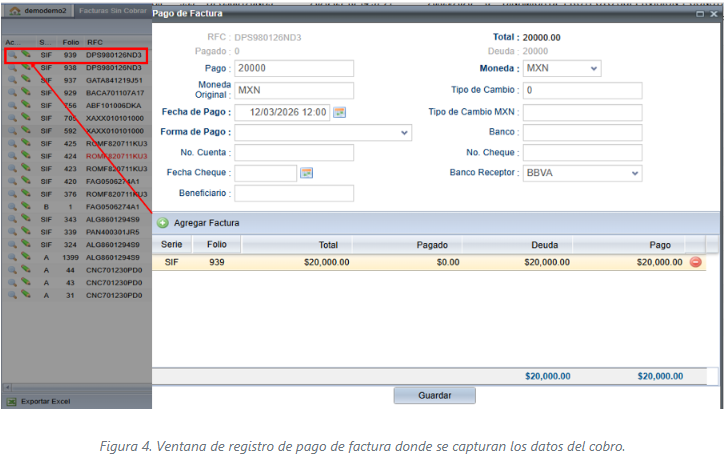Screen dimensions: 728x455
Task: Open the Forma de Pago dropdown
Action: click(404, 132)
